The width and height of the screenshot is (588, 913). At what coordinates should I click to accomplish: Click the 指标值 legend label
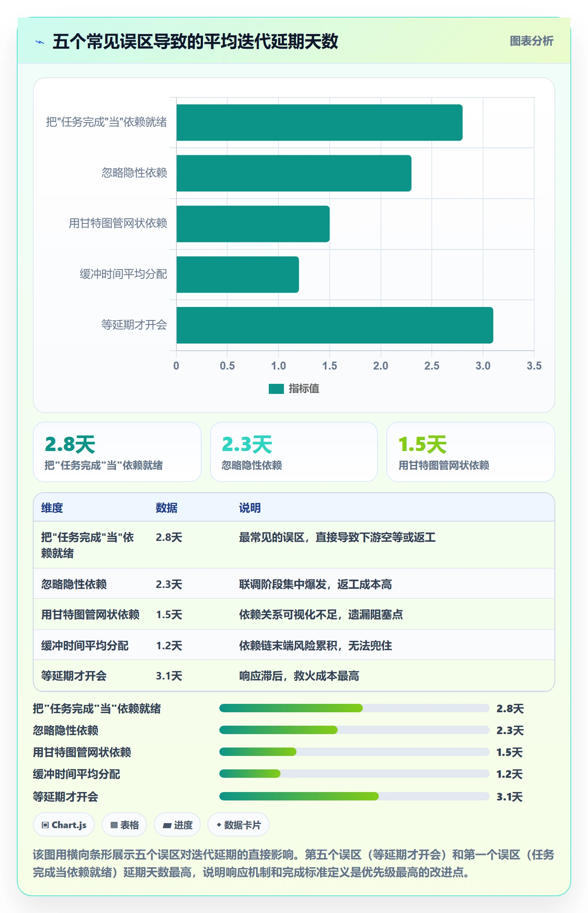[304, 389]
